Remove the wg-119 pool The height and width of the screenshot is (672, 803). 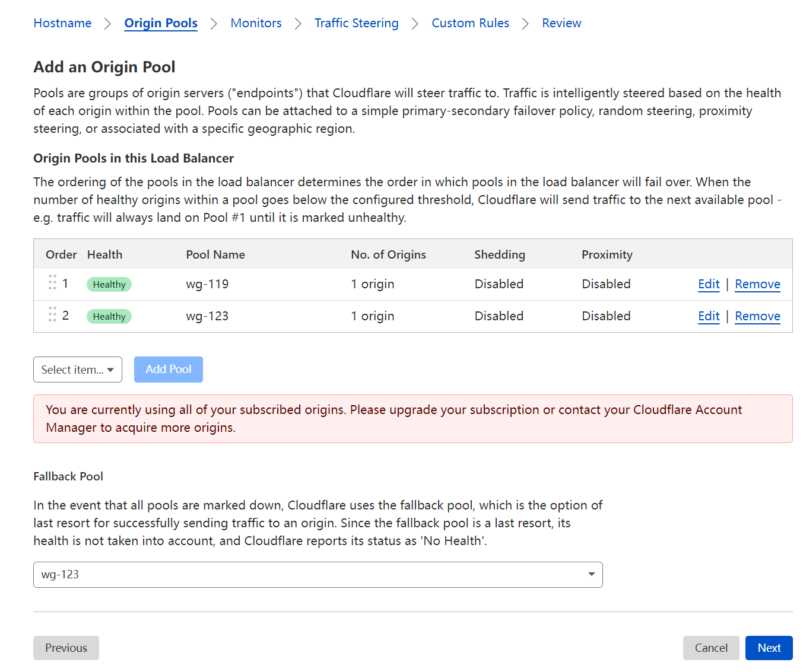click(757, 284)
